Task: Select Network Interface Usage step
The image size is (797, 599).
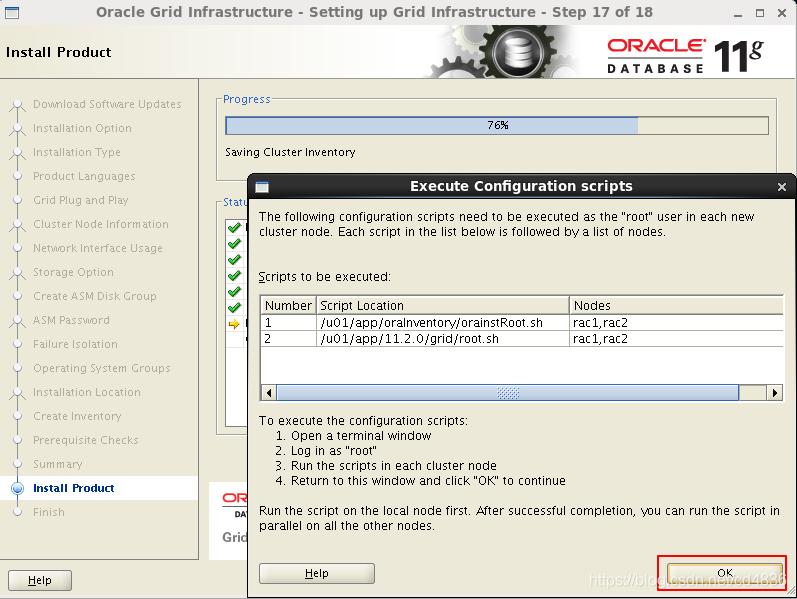Action: (x=98, y=248)
